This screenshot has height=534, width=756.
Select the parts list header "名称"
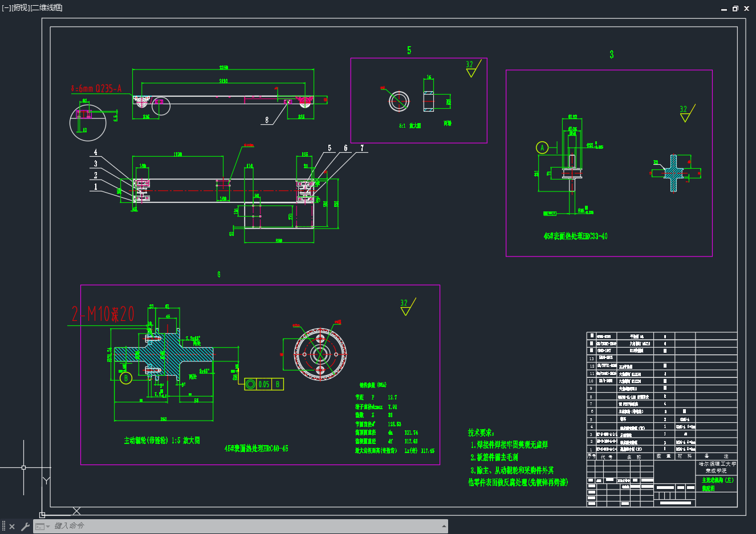pos(634,456)
